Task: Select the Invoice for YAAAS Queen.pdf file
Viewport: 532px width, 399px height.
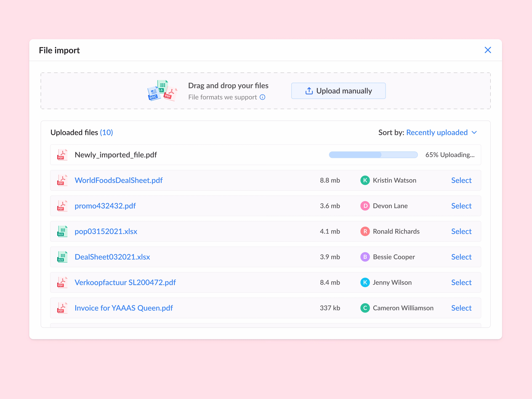Action: pos(461,308)
